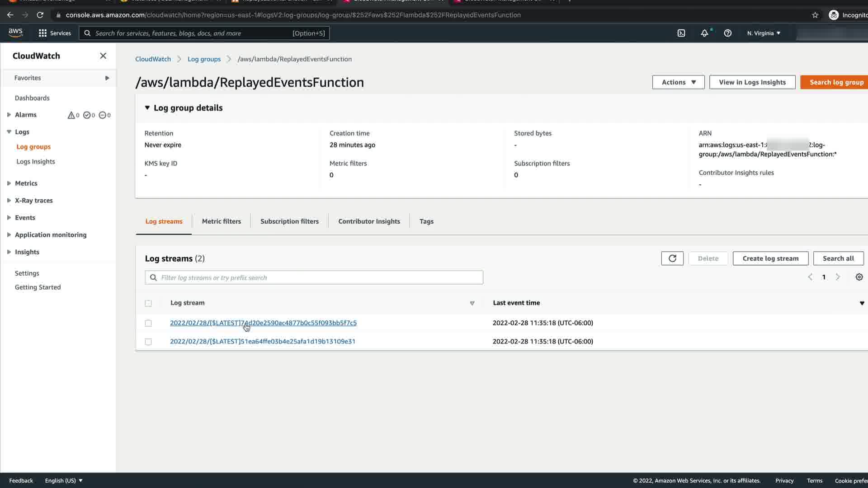
Task: Close the CloudWatch navigation sidebar
Action: click(x=103, y=56)
